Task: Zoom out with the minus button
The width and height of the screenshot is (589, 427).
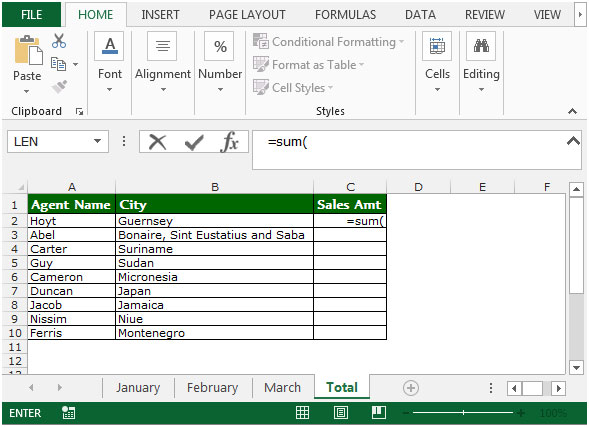Action: tap(405, 413)
